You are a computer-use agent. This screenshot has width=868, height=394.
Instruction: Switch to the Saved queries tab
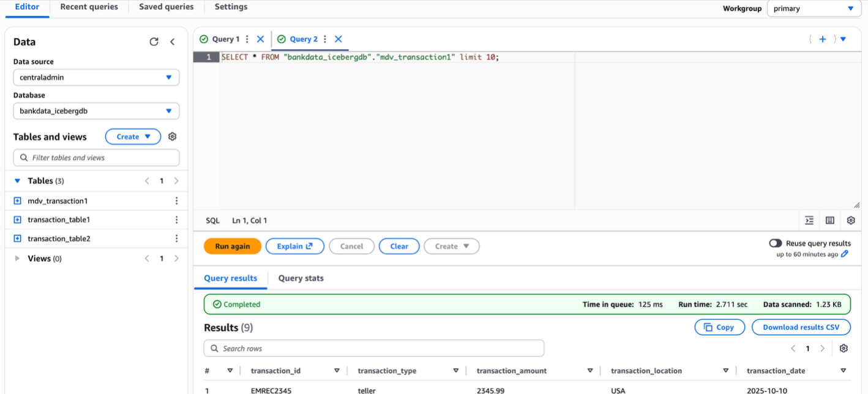tap(166, 7)
